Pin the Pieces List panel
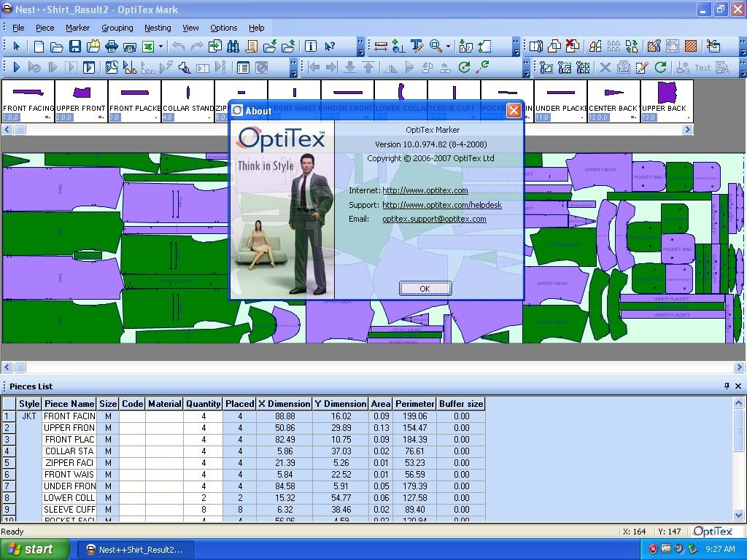This screenshot has width=747, height=560. (x=727, y=386)
